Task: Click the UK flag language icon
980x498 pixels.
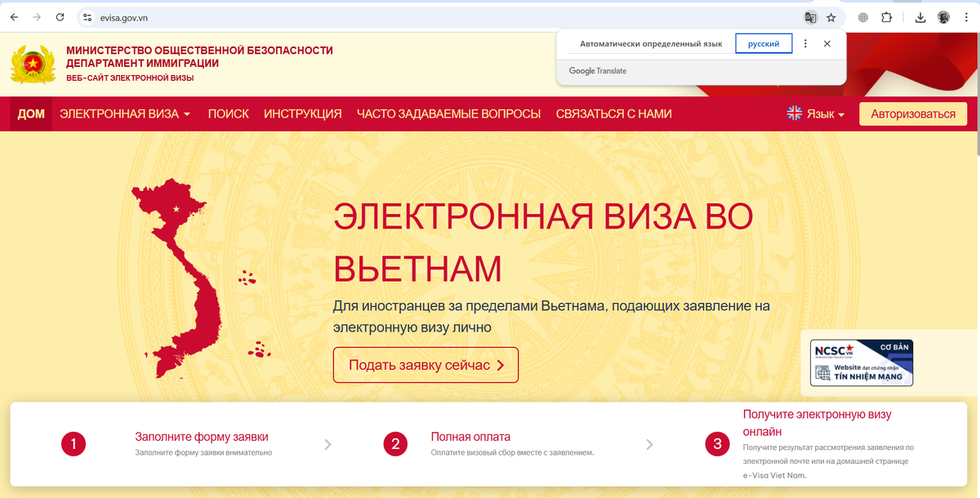Action: 795,113
